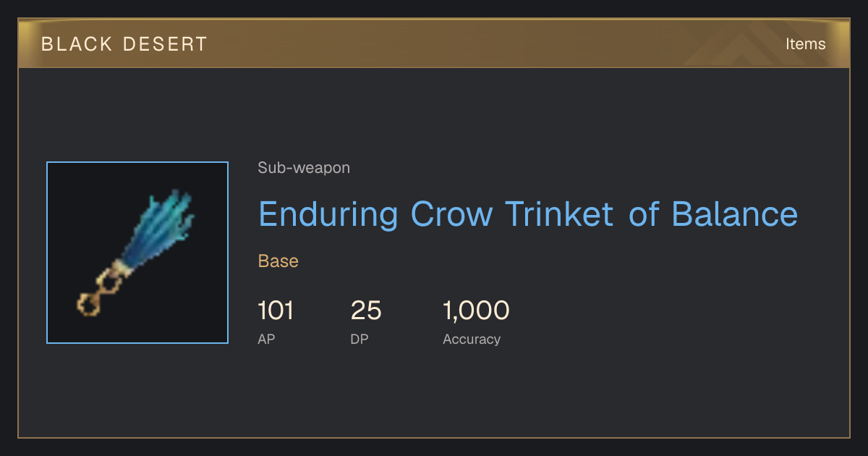Viewport: 868px width, 456px height.
Task: Click the blue-bordered item thumbnail frame
Action: pyautogui.click(x=137, y=253)
